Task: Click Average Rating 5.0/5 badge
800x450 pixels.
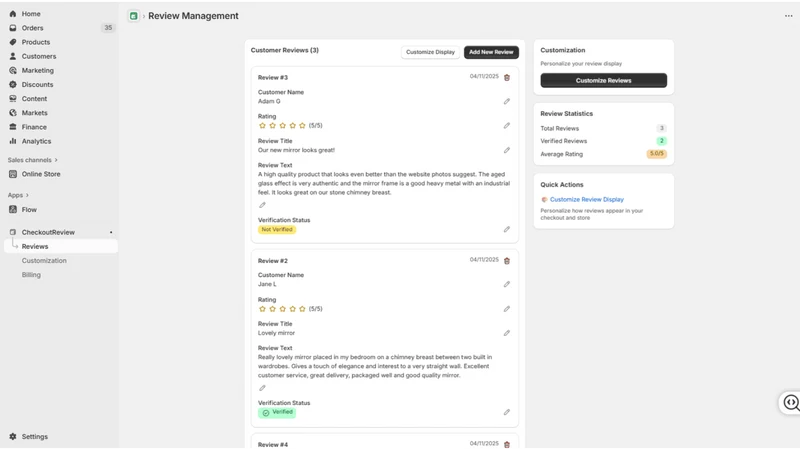Action: pos(657,154)
